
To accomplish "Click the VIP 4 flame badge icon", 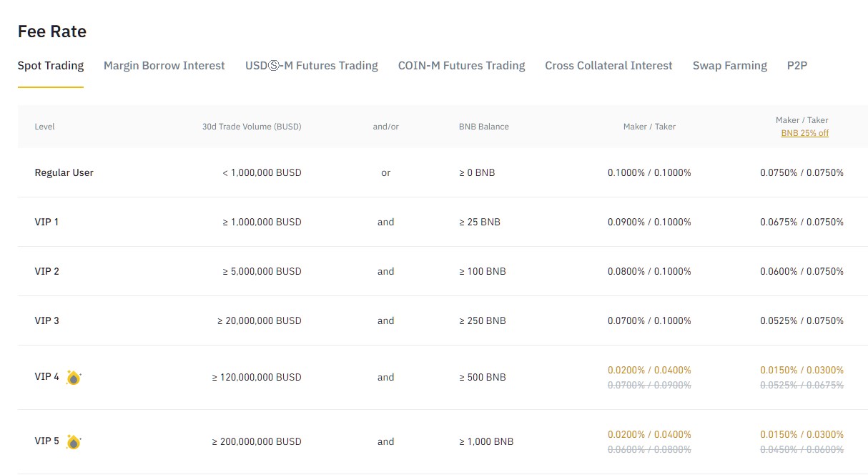I will 74,378.
